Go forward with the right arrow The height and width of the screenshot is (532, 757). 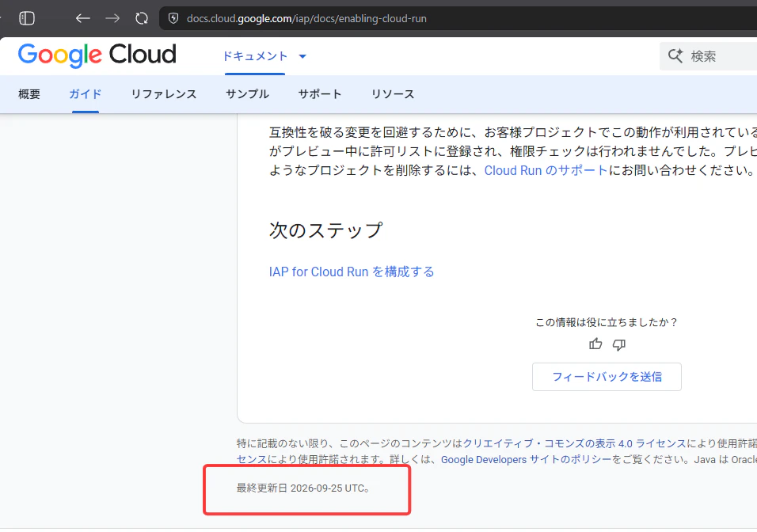[x=112, y=18]
